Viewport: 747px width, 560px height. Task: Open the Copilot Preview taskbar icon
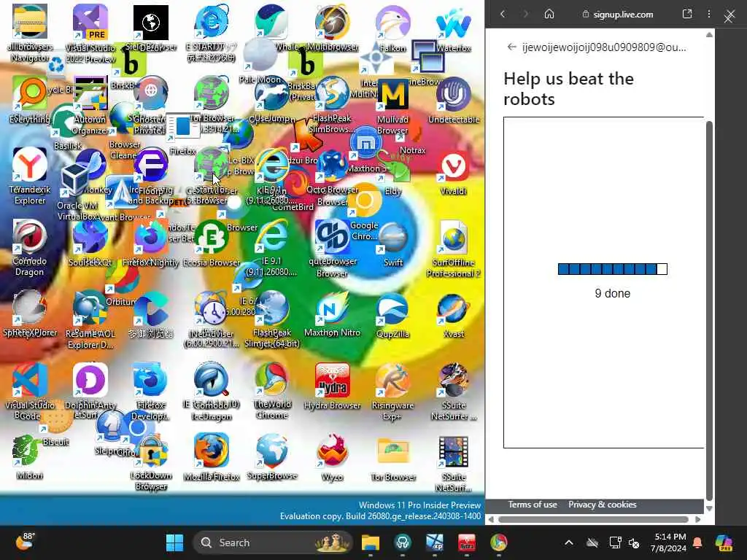724,542
